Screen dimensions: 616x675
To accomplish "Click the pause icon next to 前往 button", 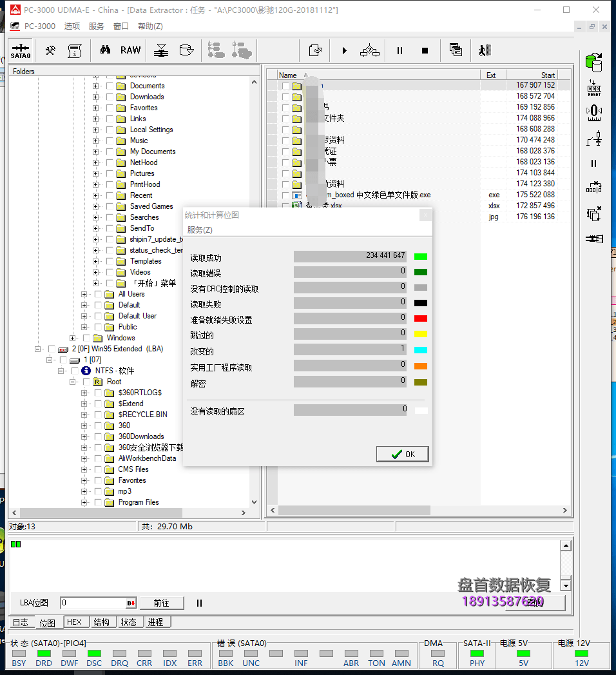I will [199, 603].
